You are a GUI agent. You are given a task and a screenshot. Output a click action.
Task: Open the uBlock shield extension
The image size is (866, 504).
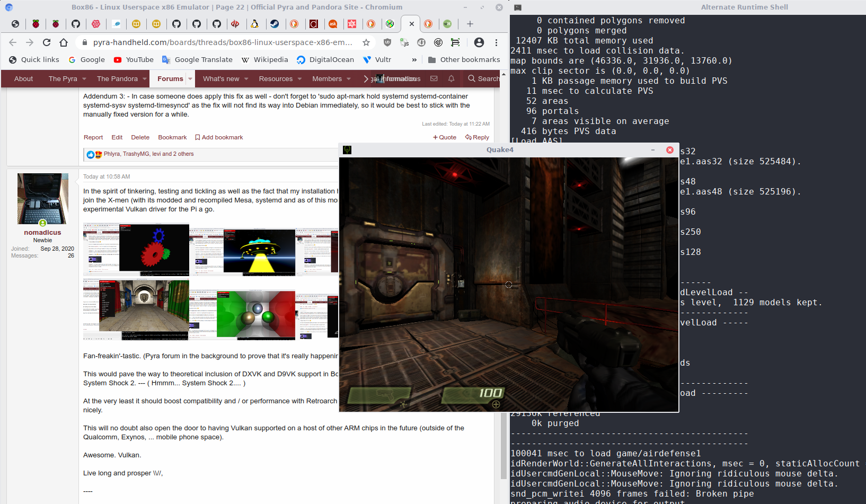click(x=387, y=42)
